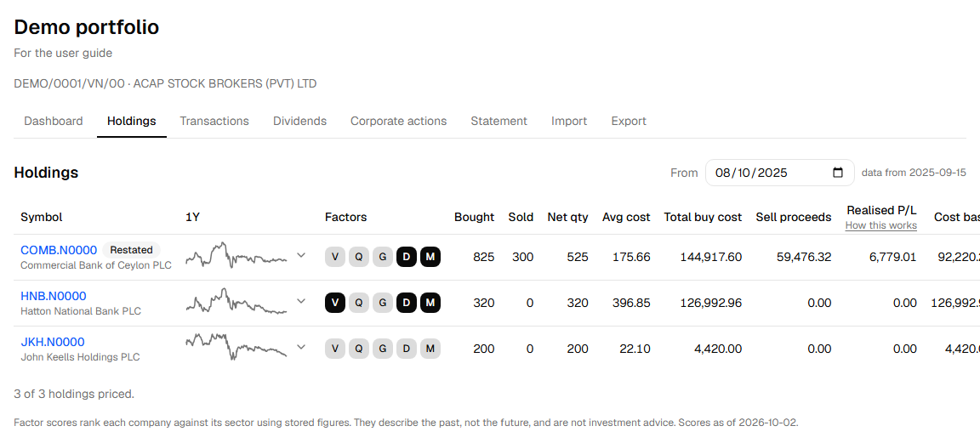Screen dimensions: 980x443
Task: Click the 144,917.60 total buy cost cell
Action: click(710, 257)
